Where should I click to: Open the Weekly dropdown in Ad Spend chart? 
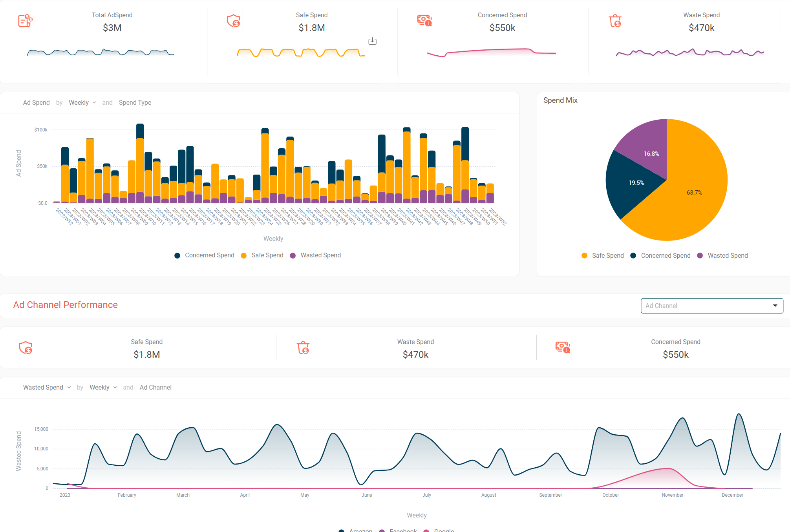[82, 102]
